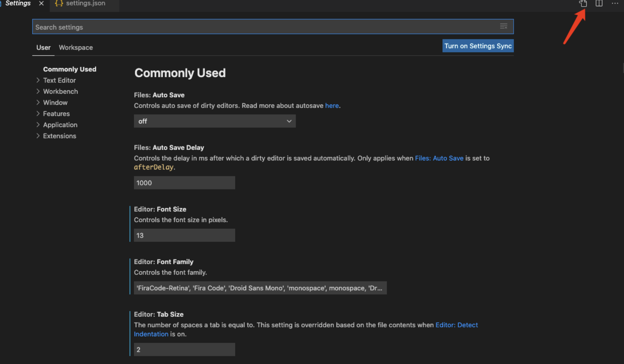Follow the autosave 'here' link

(x=332, y=105)
